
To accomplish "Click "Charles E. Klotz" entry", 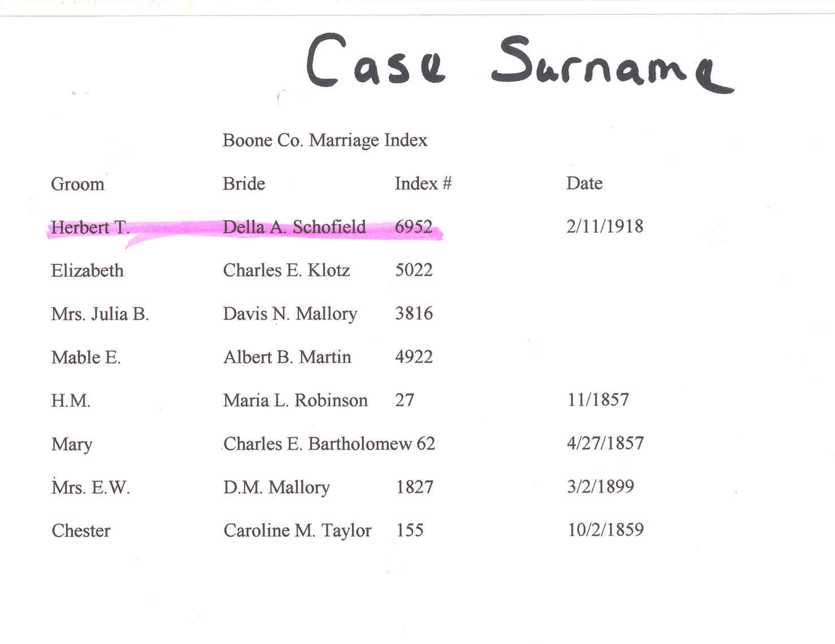I will (286, 271).
